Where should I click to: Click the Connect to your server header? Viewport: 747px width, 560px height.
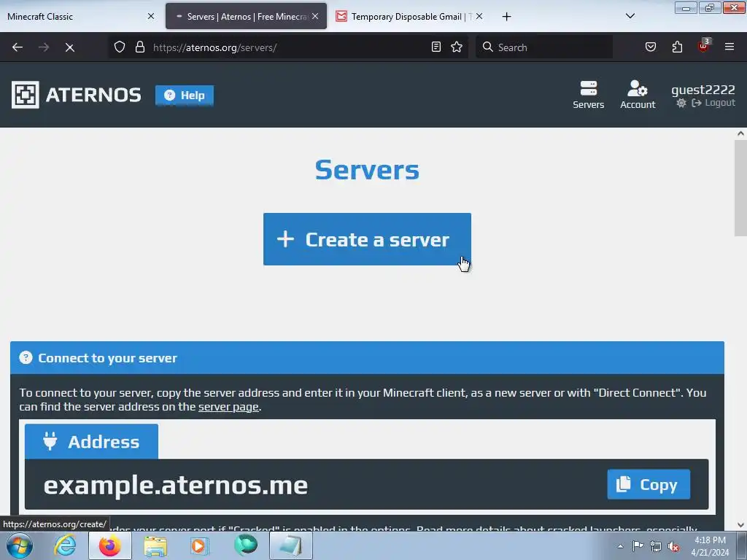367,357
